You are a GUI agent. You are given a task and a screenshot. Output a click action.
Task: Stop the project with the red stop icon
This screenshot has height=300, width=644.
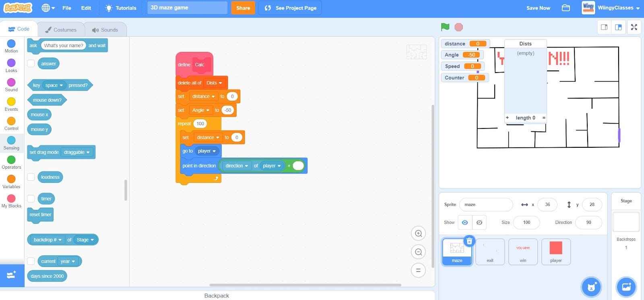[x=458, y=27]
